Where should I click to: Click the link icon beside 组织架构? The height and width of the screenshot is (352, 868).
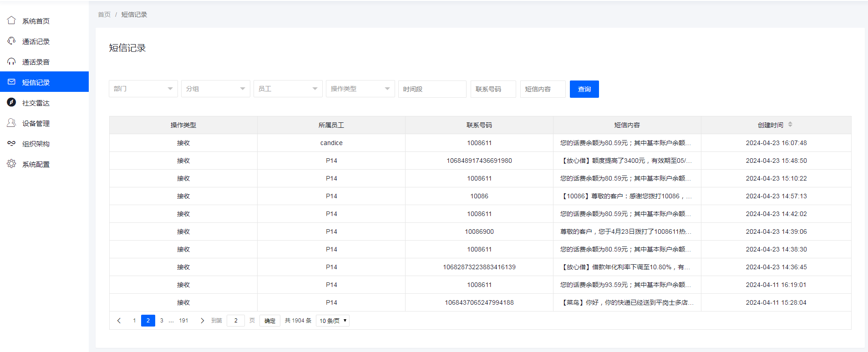[x=11, y=143]
